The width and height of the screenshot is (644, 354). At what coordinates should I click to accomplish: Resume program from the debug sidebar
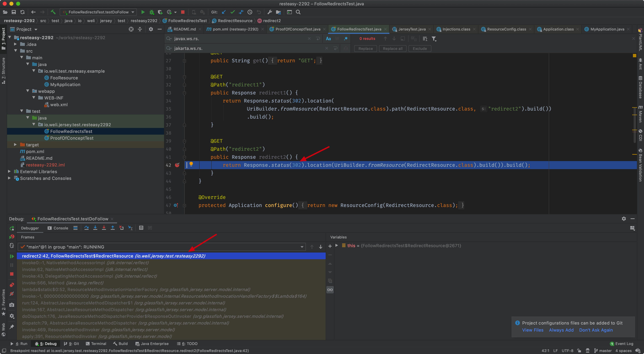coord(12,256)
